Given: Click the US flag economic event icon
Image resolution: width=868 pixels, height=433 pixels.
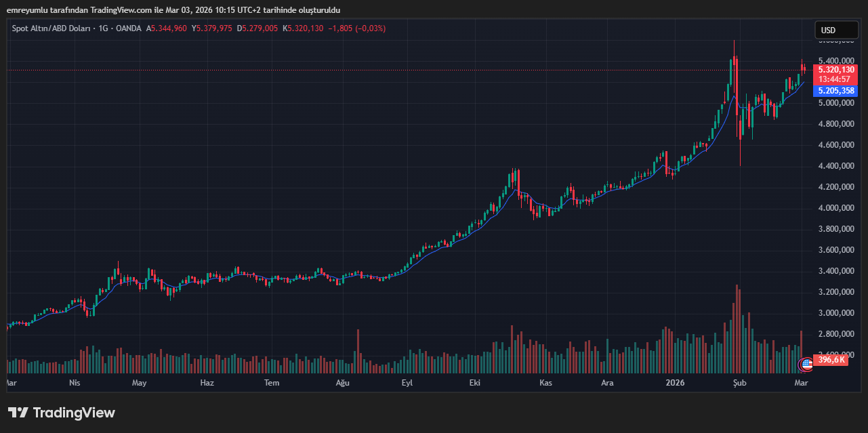Looking at the screenshot, I should tap(806, 364).
